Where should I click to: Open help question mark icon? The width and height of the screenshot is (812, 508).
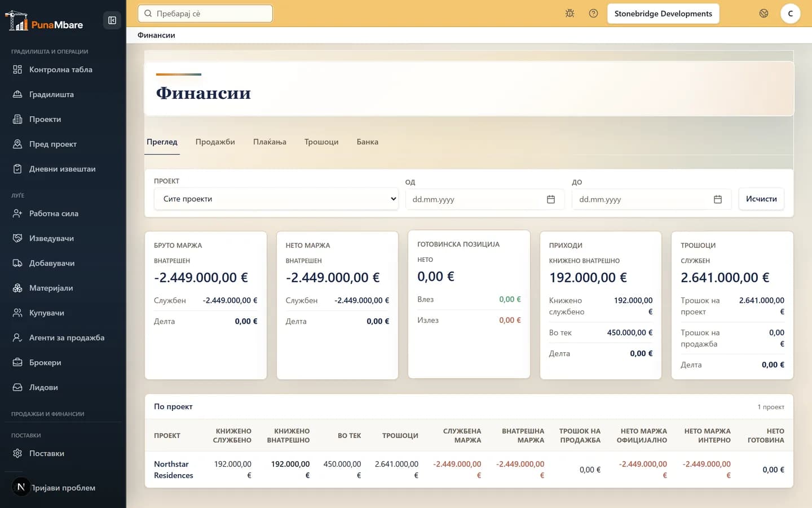[x=593, y=14]
